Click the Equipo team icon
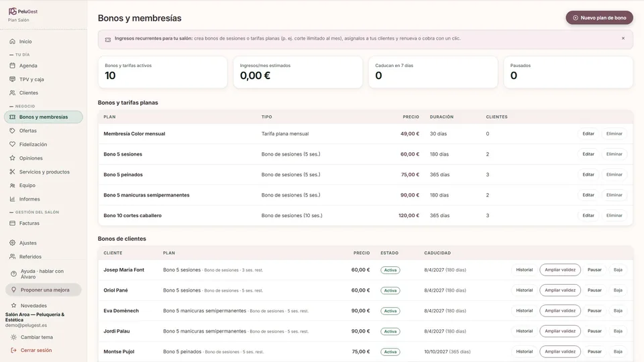Image resolution: width=644 pixels, height=362 pixels. tap(12, 186)
